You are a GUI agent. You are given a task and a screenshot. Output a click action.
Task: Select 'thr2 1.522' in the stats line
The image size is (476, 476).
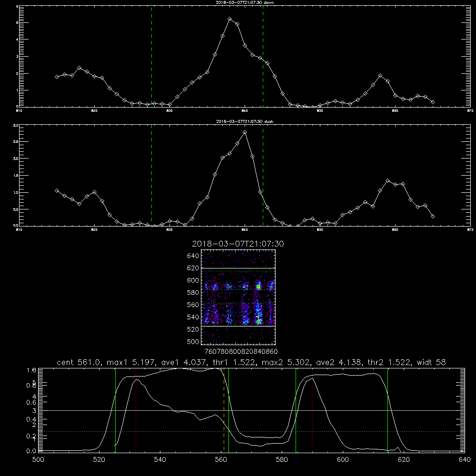coord(389,362)
